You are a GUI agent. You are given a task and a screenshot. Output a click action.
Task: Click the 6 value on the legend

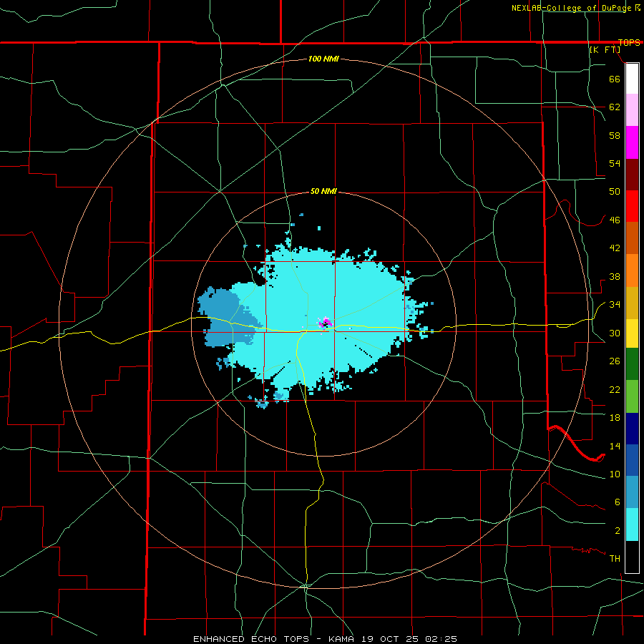click(618, 502)
